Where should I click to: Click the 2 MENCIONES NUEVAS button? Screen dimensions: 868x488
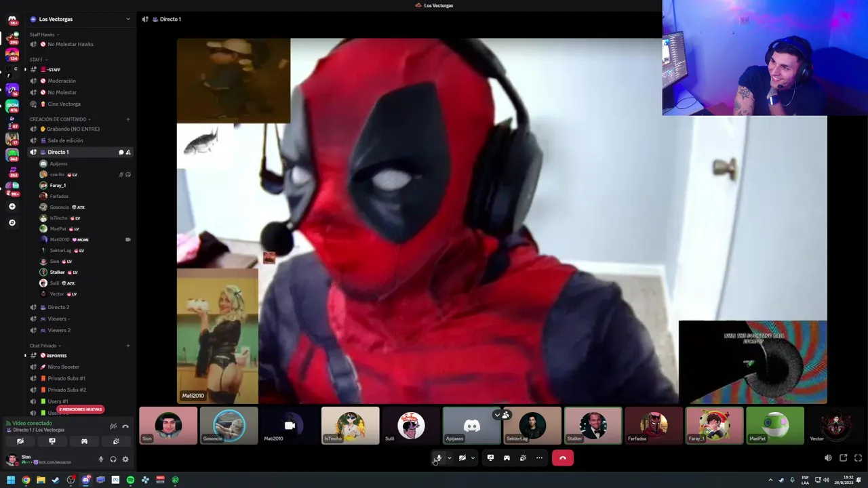80,409
